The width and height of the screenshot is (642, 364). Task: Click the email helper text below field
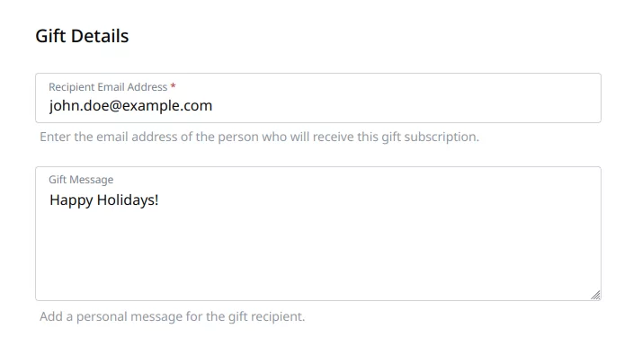coord(259,138)
